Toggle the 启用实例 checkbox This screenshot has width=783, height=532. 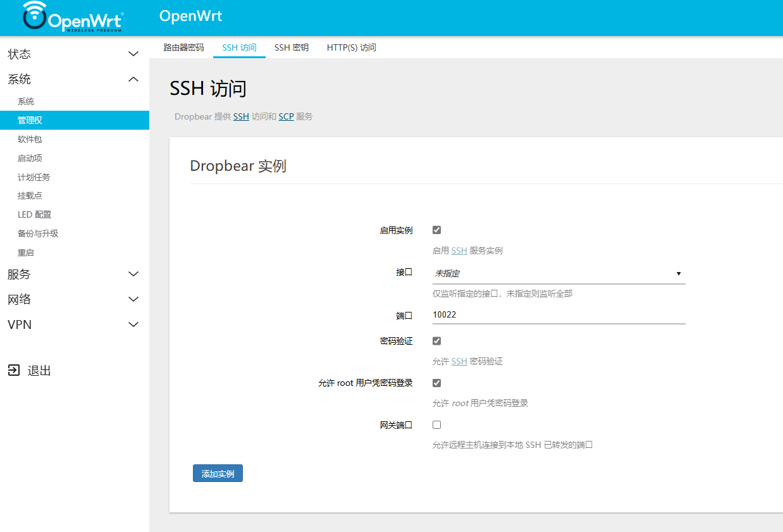point(436,230)
